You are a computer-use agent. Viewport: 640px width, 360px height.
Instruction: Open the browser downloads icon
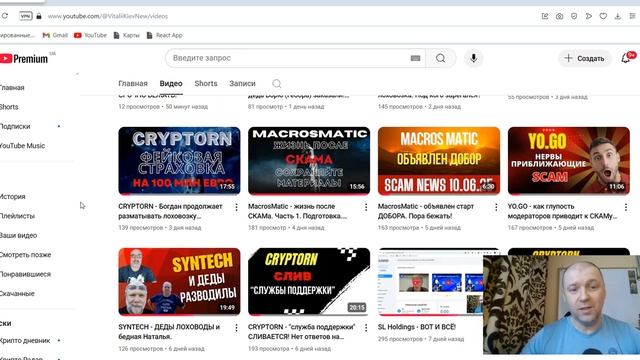(x=618, y=16)
